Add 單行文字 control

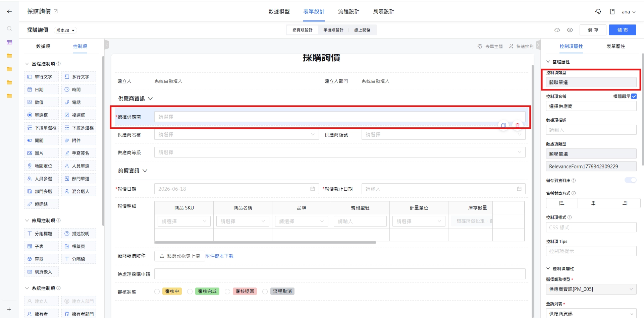[x=41, y=77]
